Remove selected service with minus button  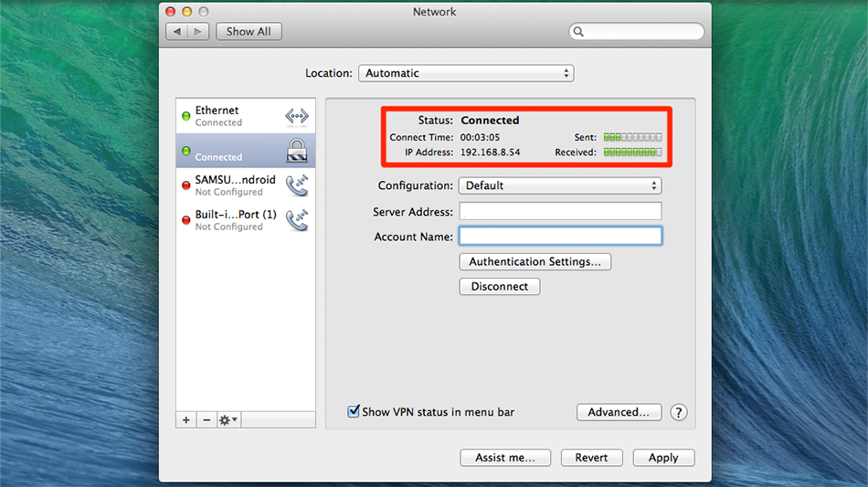tap(206, 419)
